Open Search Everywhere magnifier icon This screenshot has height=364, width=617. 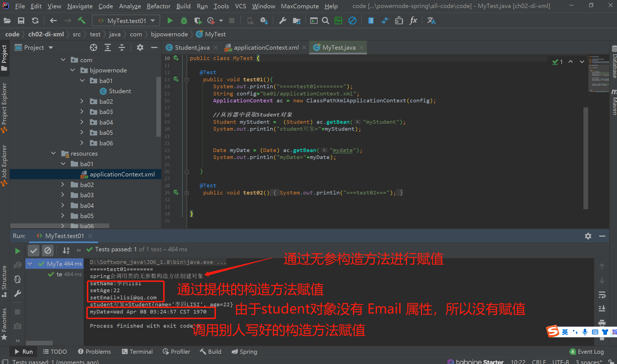pos(326,21)
